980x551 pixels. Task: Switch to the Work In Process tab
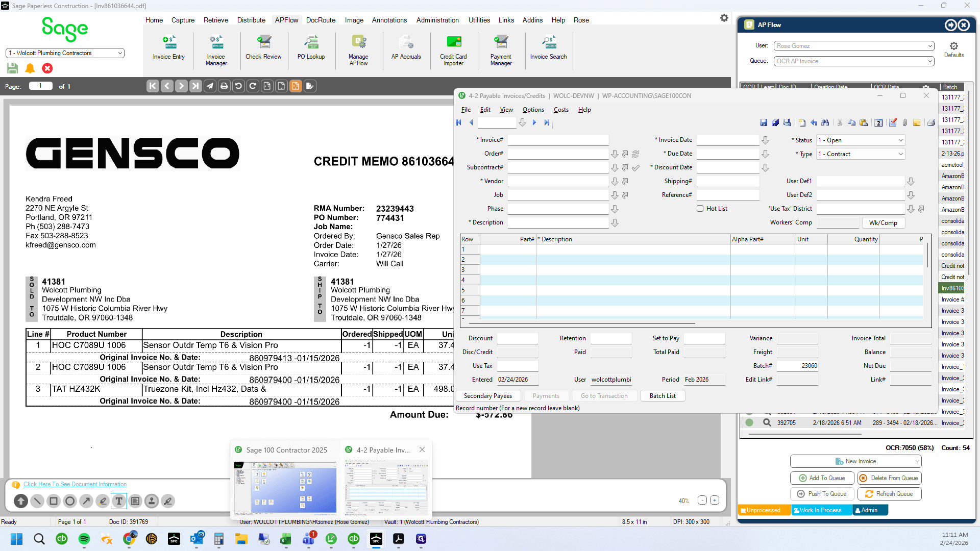click(821, 510)
